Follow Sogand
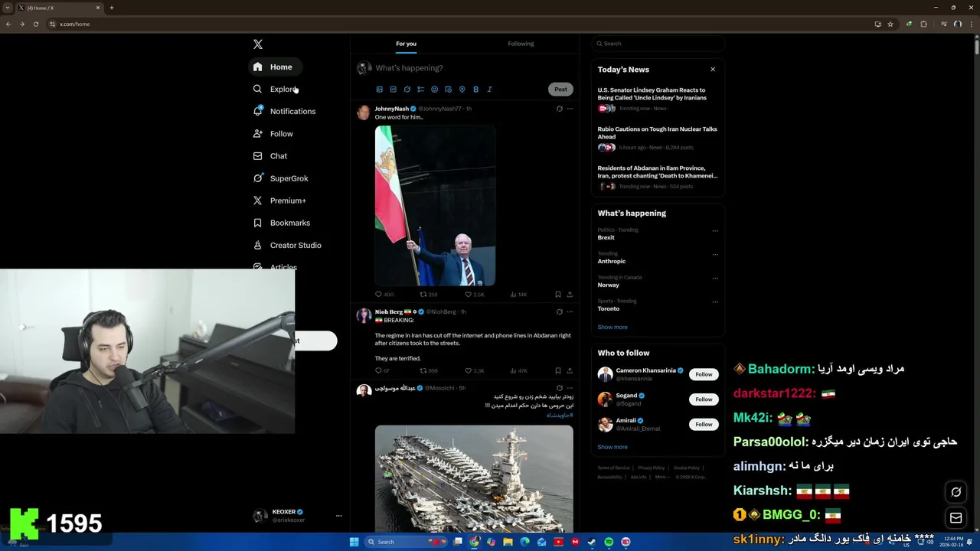 coord(704,399)
